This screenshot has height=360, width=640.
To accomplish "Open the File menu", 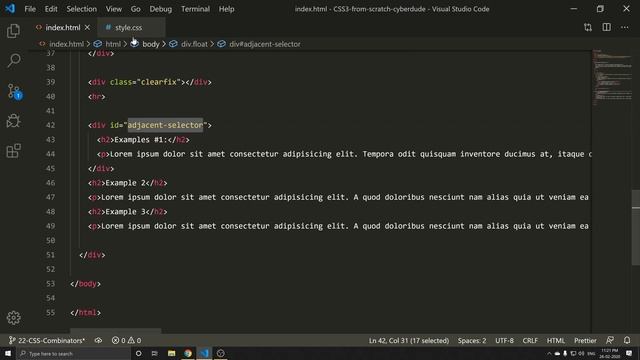I will pos(30,9).
